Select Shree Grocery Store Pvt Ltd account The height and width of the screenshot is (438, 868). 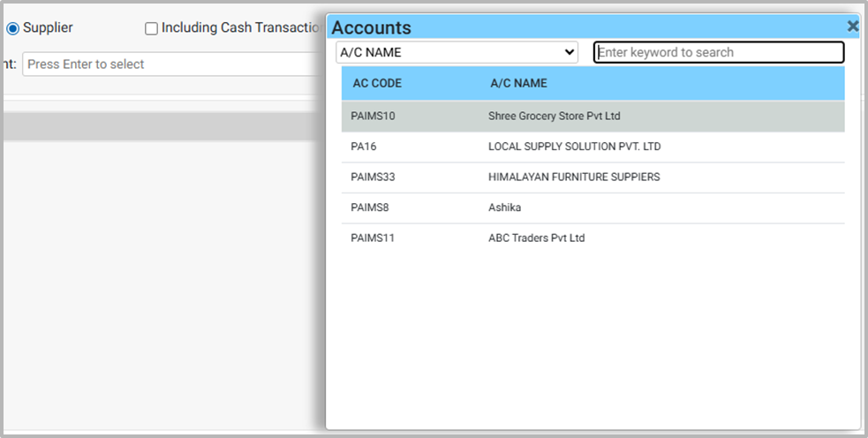[555, 117]
